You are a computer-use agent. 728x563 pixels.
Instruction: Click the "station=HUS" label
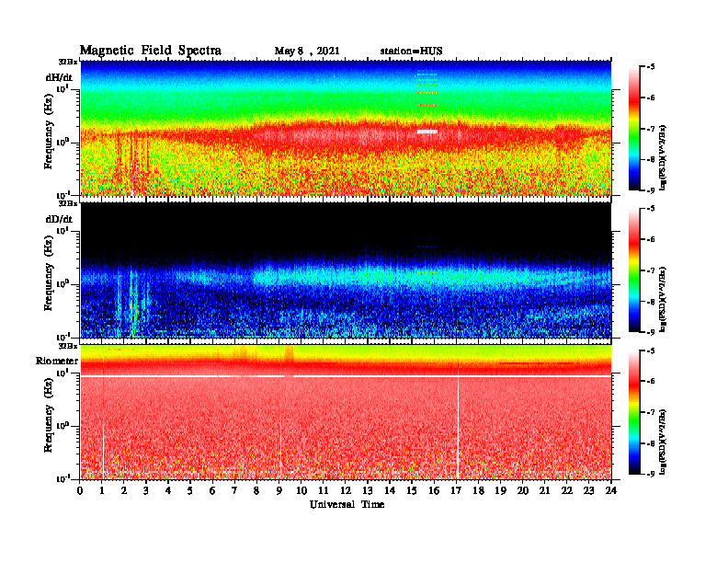pyautogui.click(x=411, y=52)
